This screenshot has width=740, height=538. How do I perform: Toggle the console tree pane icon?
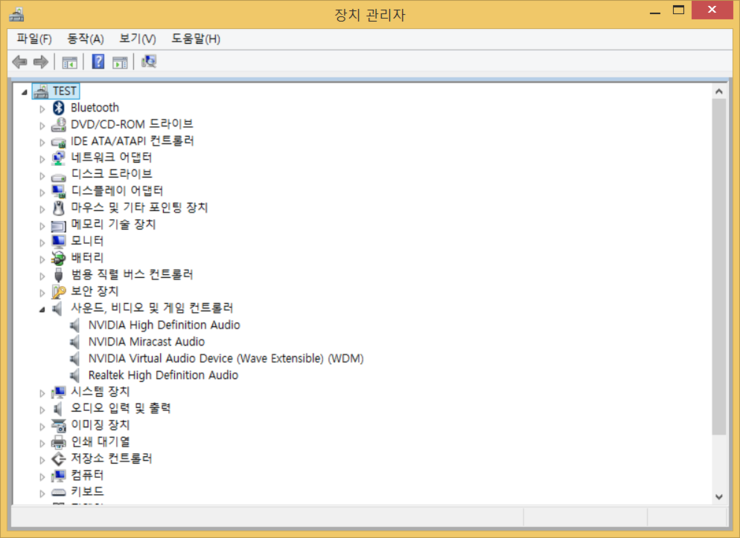[69, 62]
